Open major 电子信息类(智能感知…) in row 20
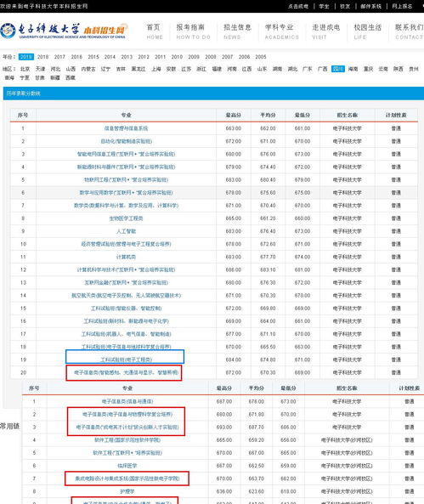 point(126,372)
